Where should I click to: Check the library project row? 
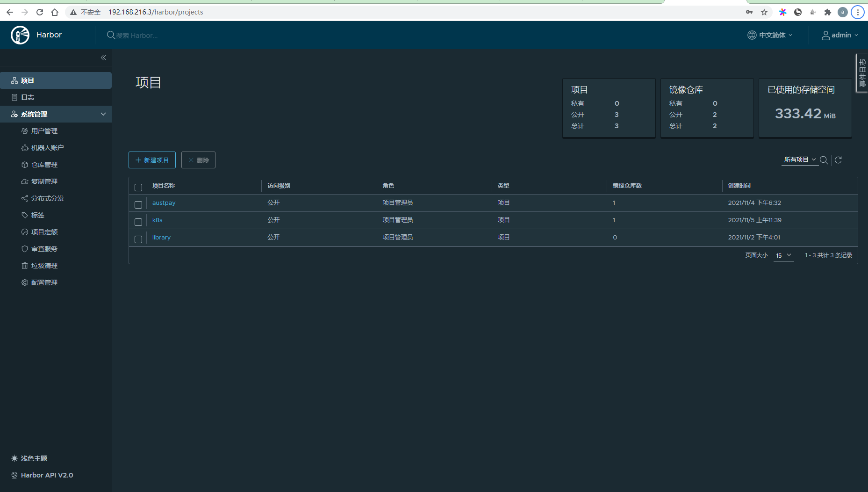coord(138,239)
